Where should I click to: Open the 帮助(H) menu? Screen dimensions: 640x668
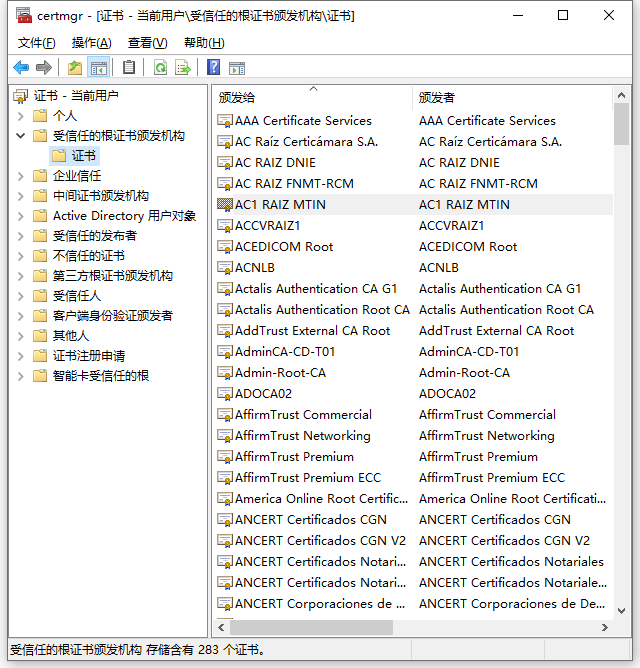[x=204, y=43]
